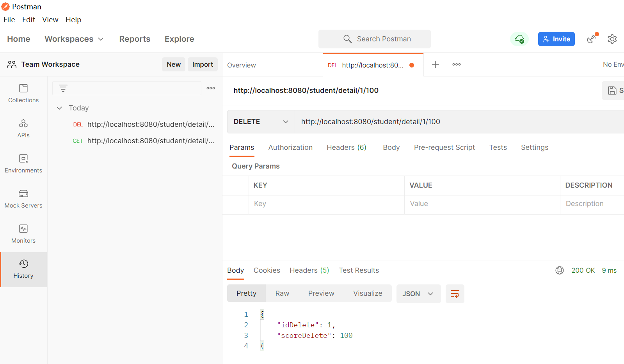Toggle line wrap icon in response

(455, 294)
